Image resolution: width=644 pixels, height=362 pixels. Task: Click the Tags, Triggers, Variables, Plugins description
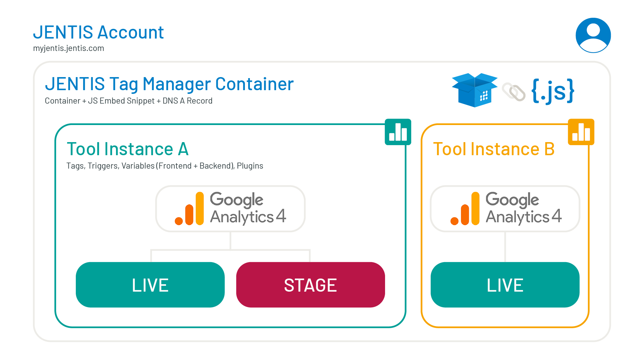[165, 166]
